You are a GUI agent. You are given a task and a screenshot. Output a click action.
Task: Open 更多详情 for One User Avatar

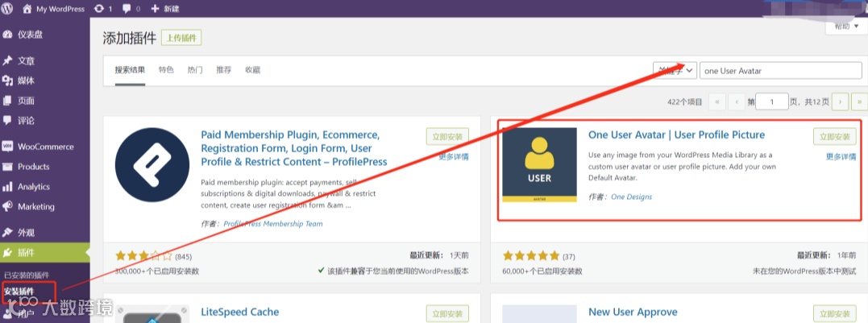coord(841,156)
